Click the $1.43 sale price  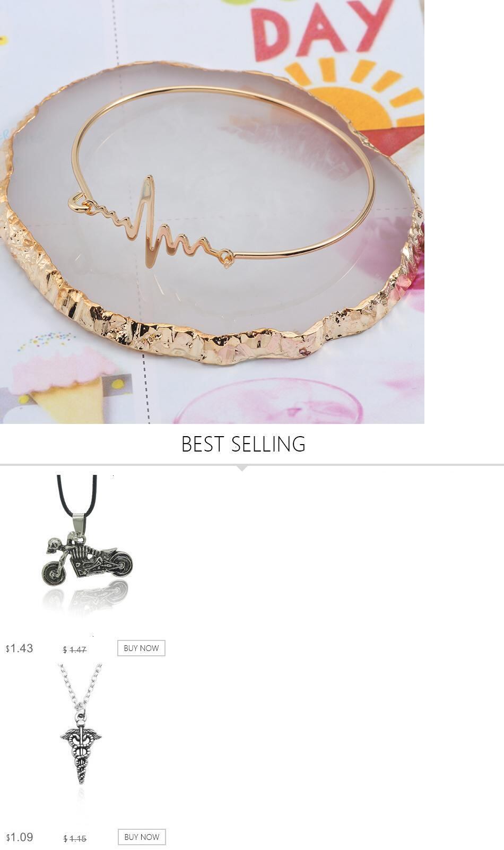click(x=20, y=648)
